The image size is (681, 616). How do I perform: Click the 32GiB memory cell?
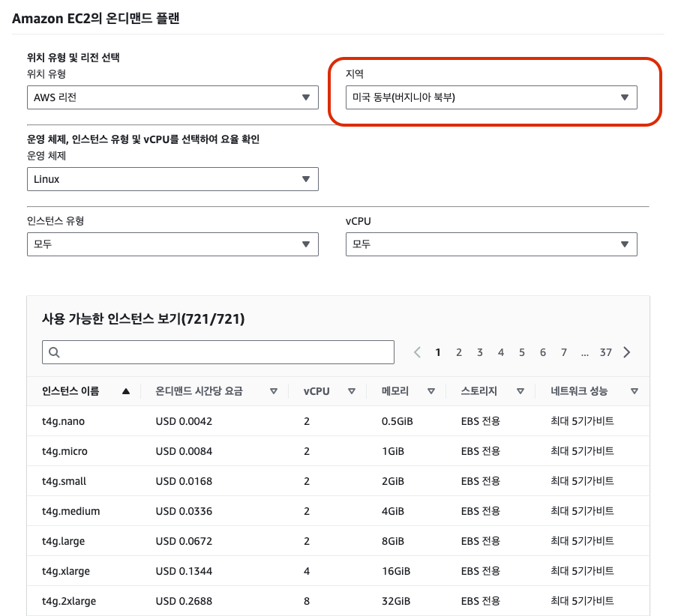(x=396, y=601)
